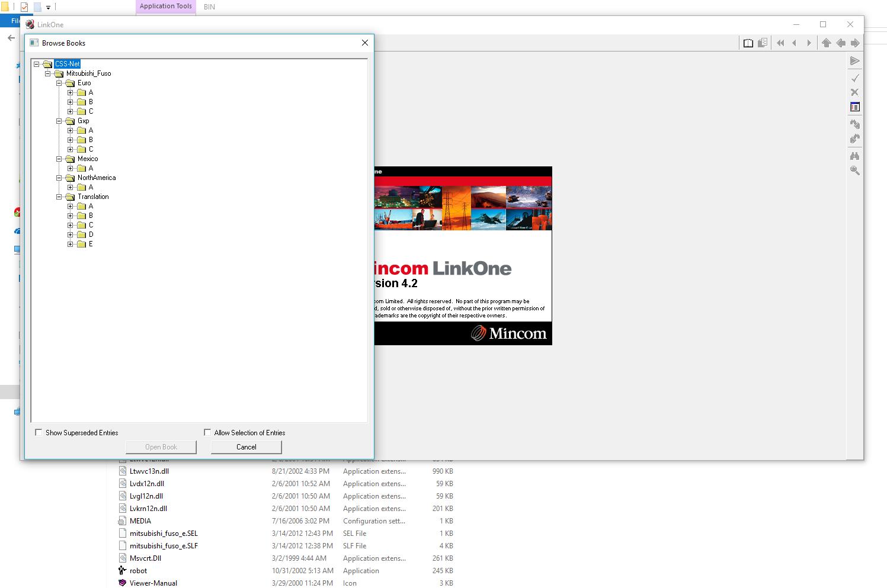Collapse the Mexico folder node
Screen dimensions: 887x588
59,159
